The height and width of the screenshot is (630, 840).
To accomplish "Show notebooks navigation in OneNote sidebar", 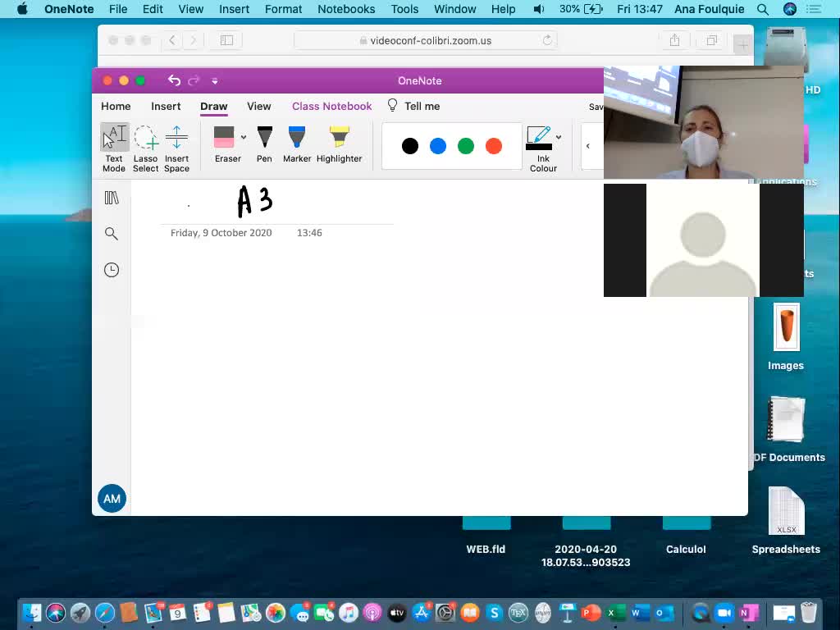I will pos(112,199).
